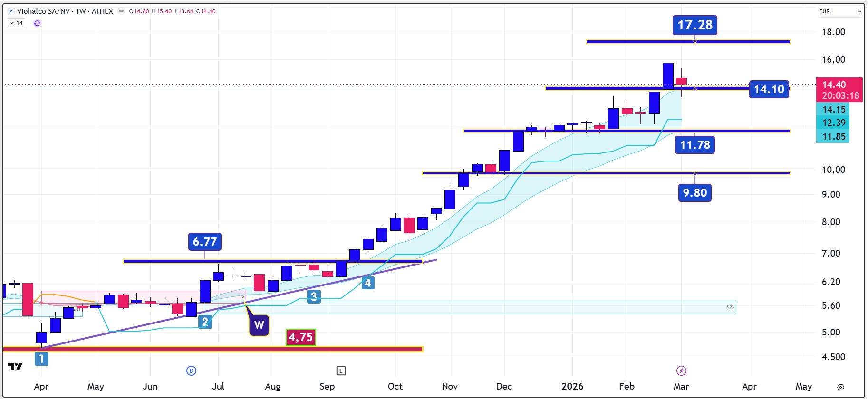
Task: Click the current price 14.40 axis tag
Action: coord(839,90)
